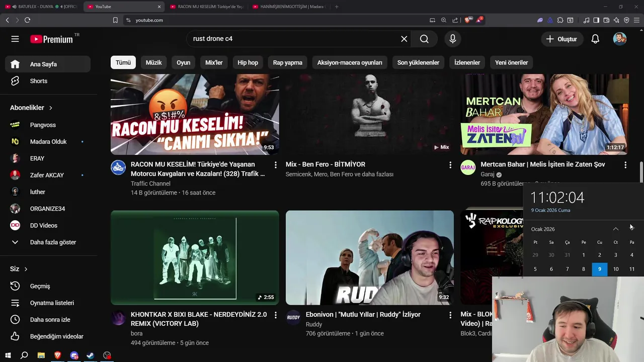The image size is (644, 362).
Task: Open more options for Mix - Ben Fero
Action: pyautogui.click(x=450, y=165)
